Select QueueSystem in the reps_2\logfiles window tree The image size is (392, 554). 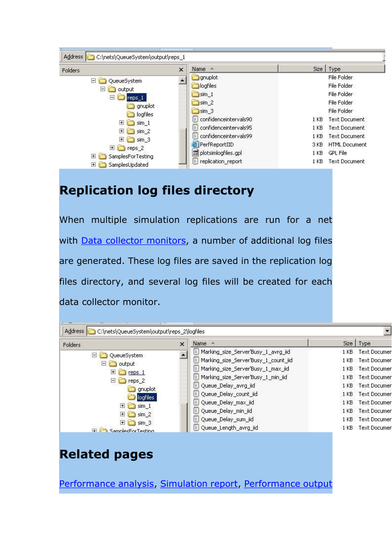126,355
